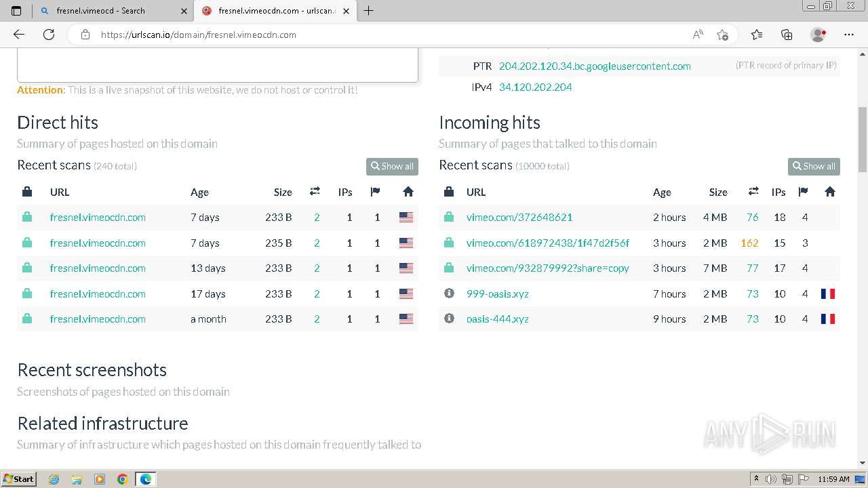Open Collections icon in toolbar
This screenshot has width=868, height=488.
point(787,35)
